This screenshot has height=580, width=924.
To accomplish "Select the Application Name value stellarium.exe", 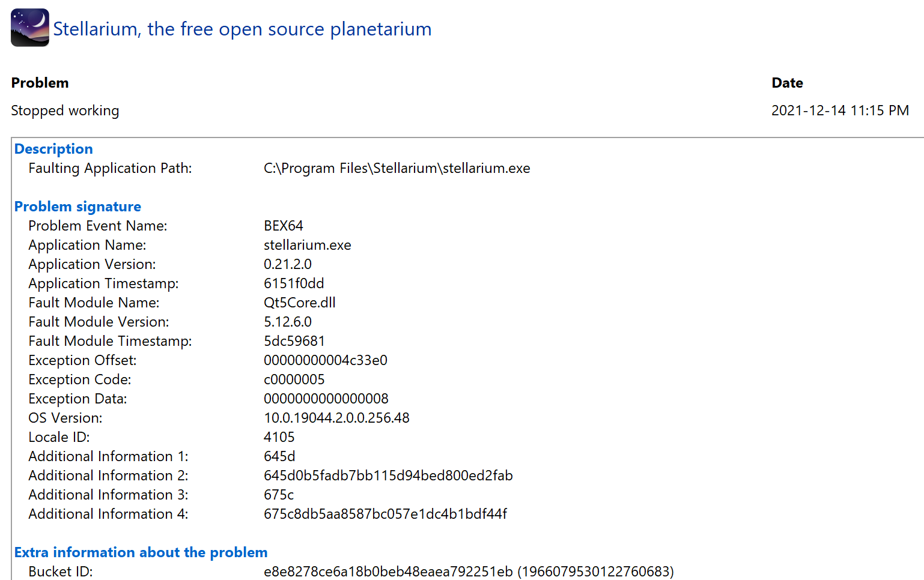I will (x=307, y=245).
